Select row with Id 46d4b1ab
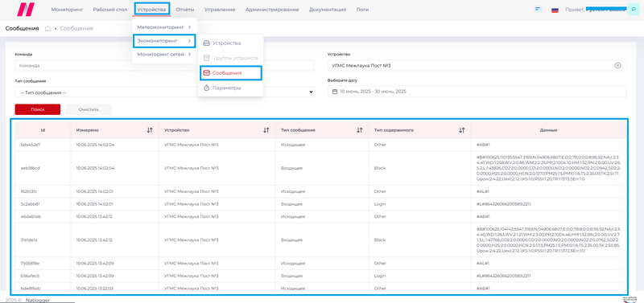This screenshot has width=644, height=303. click(x=320, y=216)
